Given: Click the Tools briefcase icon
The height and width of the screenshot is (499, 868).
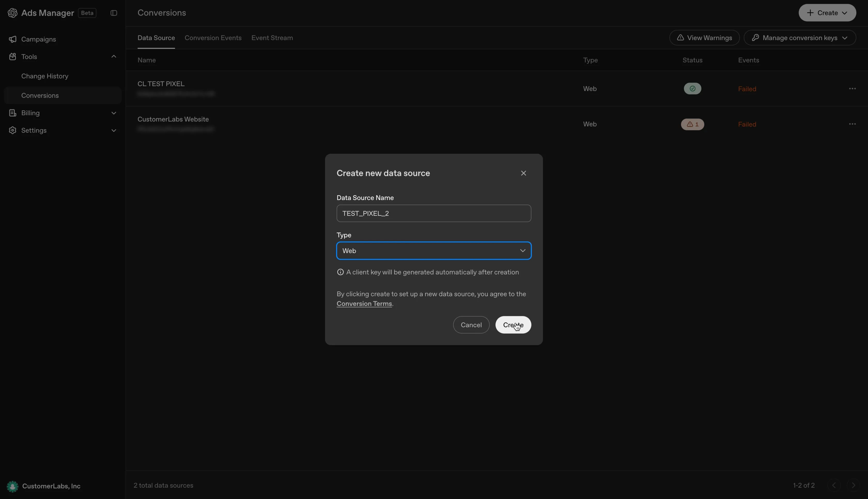Looking at the screenshot, I should 13,57.
